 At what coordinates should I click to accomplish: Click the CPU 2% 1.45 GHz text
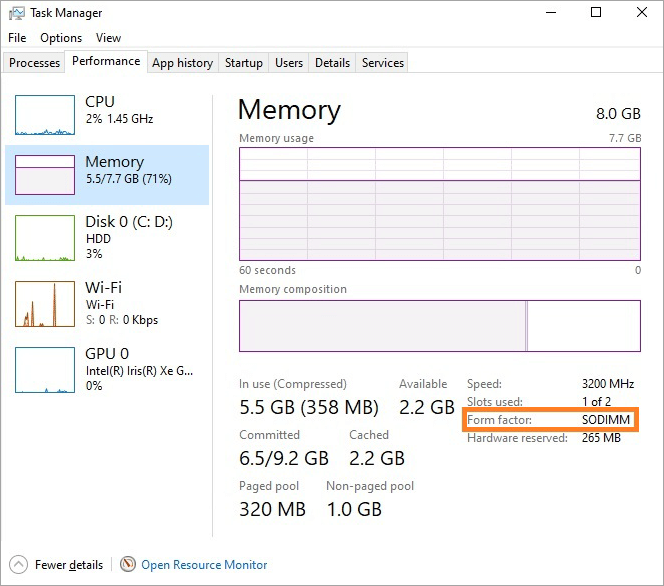coord(119,119)
